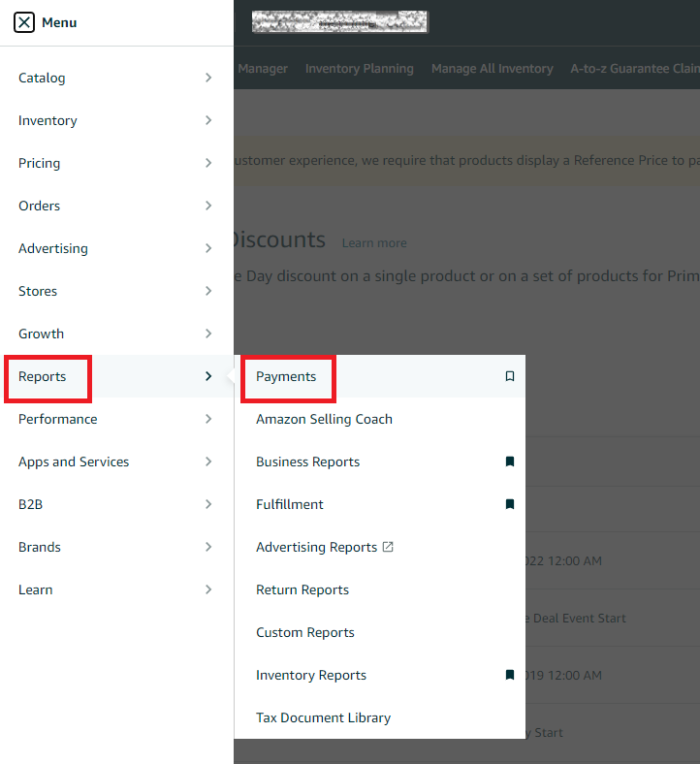Expand the Growth chevron arrow
Viewport: 700px width, 764px height.
pos(208,334)
